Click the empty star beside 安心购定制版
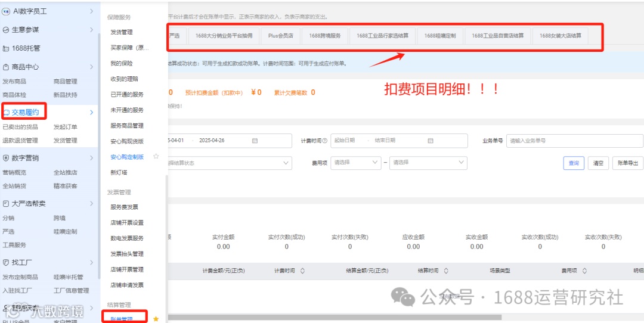 (x=156, y=156)
